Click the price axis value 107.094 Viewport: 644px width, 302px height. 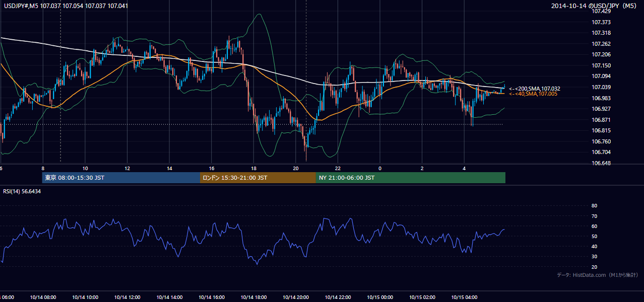click(x=601, y=76)
